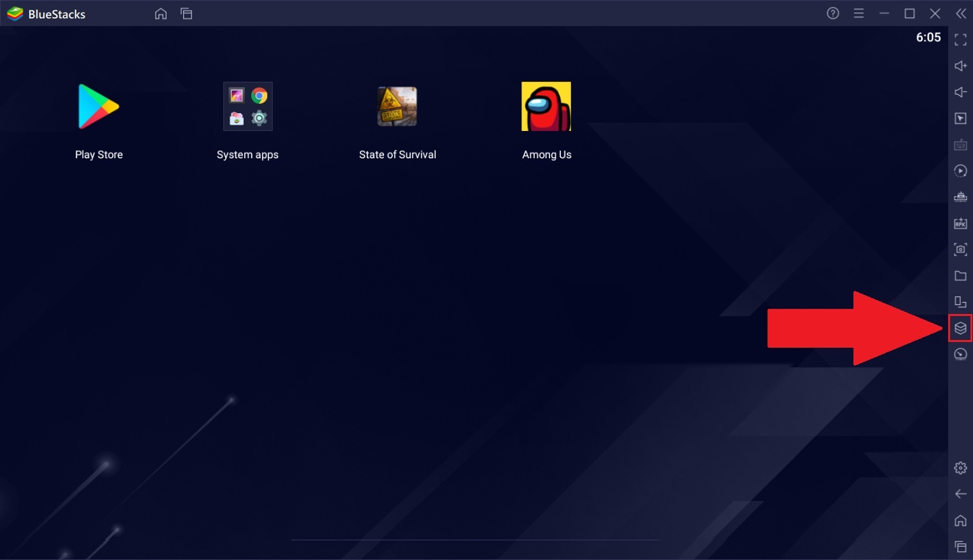Open the keyboard game controls

(x=961, y=145)
